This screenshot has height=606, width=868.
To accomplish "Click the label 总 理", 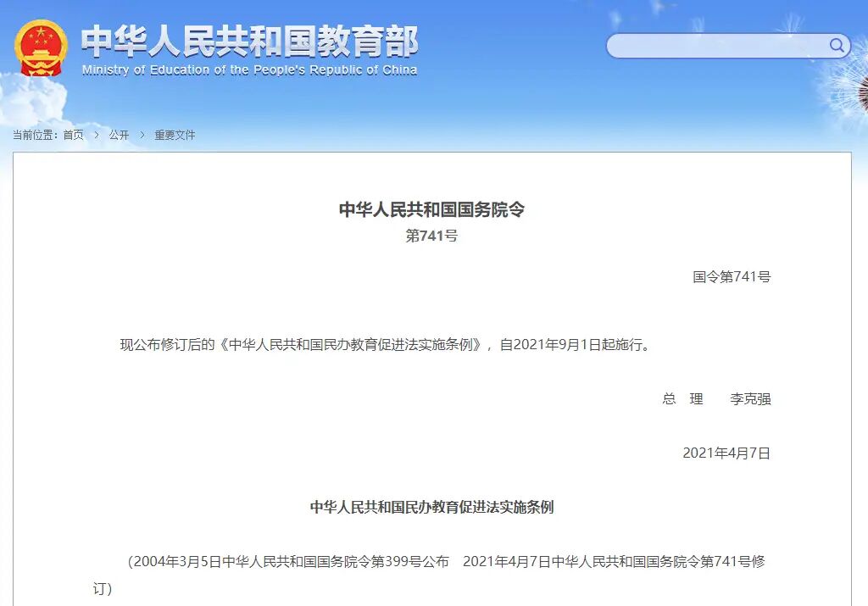I will [682, 399].
